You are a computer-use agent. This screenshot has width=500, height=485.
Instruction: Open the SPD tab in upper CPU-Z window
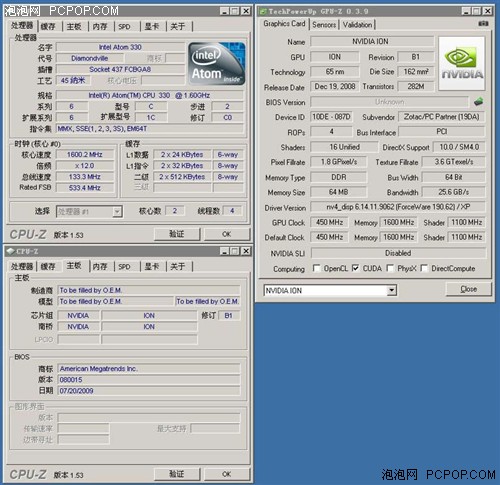[x=124, y=26]
